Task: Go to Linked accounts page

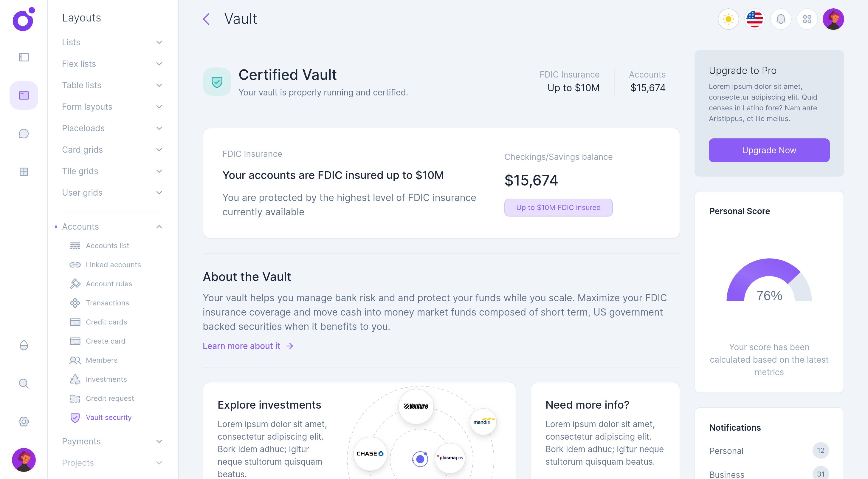Action: point(113,265)
